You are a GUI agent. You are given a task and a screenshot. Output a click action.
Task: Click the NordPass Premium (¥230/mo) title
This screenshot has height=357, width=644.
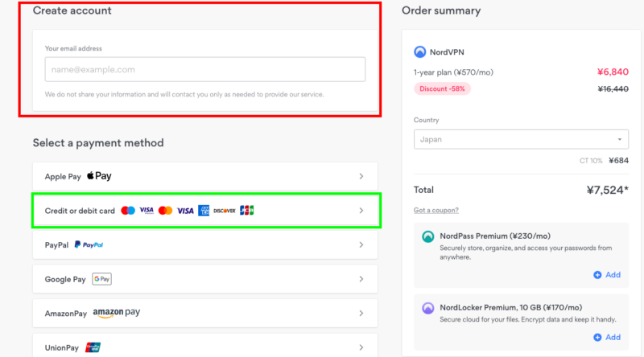[x=495, y=236]
